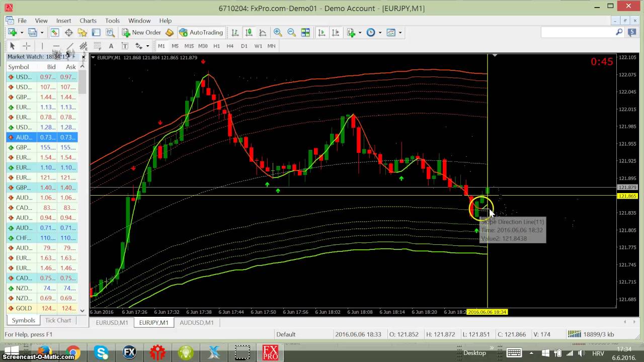Screen dimensions: 644x362
Task: Select the Text Label tool
Action: click(125, 46)
